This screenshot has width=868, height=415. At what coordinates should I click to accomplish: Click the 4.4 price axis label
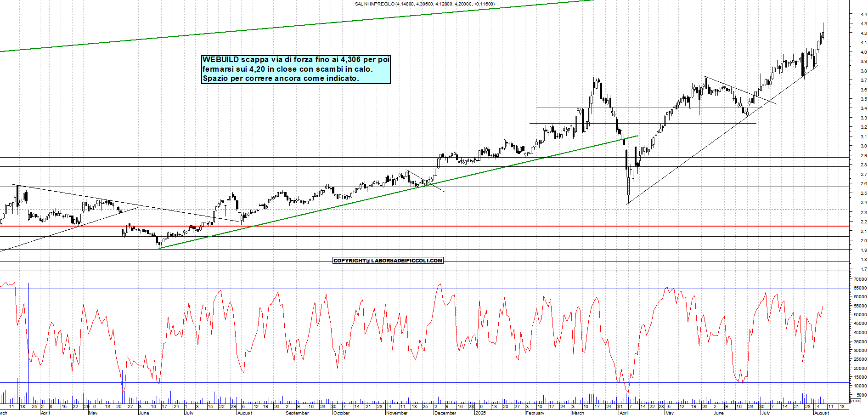pos(864,14)
